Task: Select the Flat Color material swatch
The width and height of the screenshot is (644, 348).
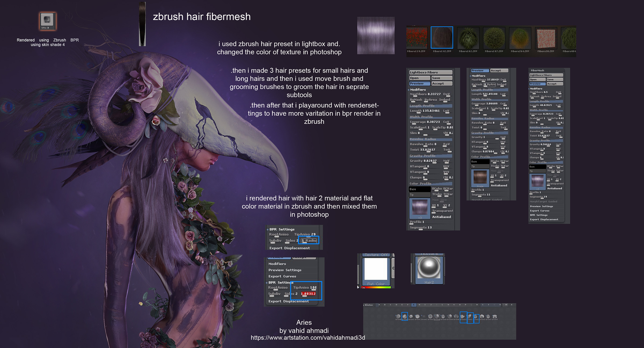Action: pos(376,272)
